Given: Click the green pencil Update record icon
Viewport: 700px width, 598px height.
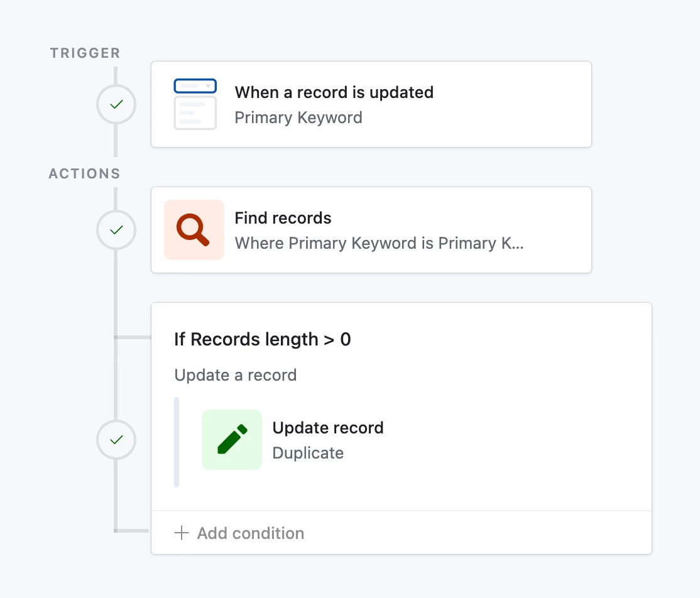Looking at the screenshot, I should tap(232, 440).
